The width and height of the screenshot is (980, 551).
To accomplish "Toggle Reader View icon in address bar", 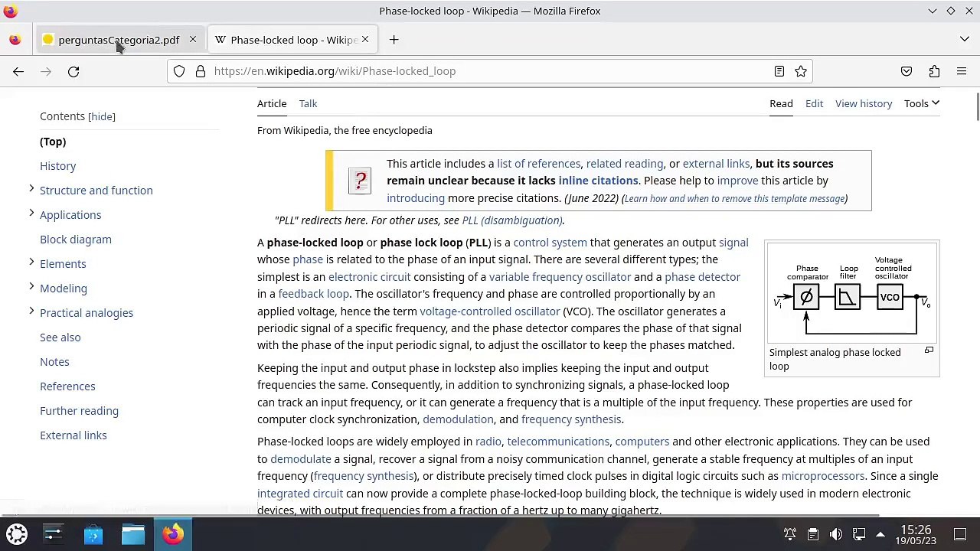I will [779, 71].
